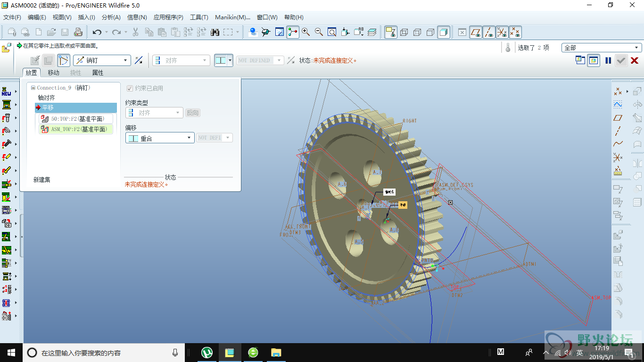The image size is (644, 362).
Task: Click 50:TOP:F2 reference collector
Action: tap(76, 119)
